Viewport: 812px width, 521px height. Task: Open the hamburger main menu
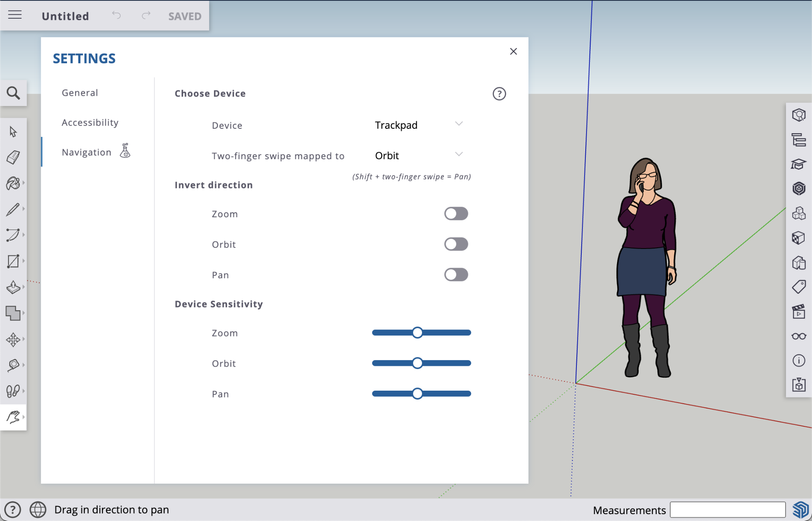click(x=15, y=15)
